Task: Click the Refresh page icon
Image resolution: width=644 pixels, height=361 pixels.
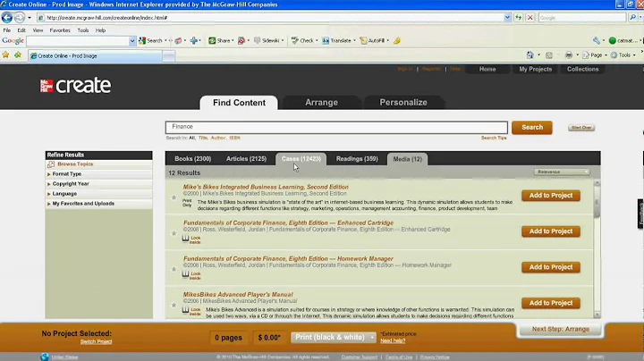Action: pos(518,18)
